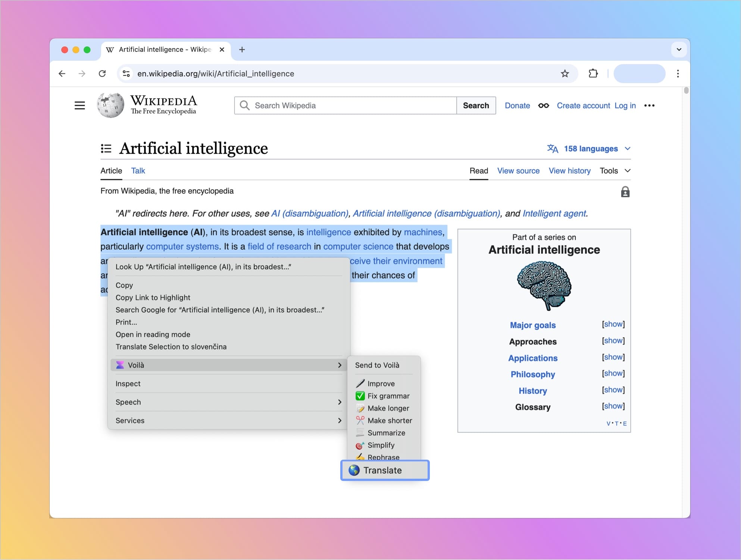The height and width of the screenshot is (560, 741).
Task: Choose the Make shorter scissors icon
Action: 360,420
